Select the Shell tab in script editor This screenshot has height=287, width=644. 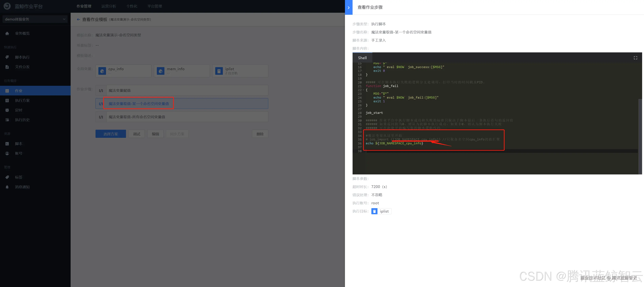pos(362,58)
